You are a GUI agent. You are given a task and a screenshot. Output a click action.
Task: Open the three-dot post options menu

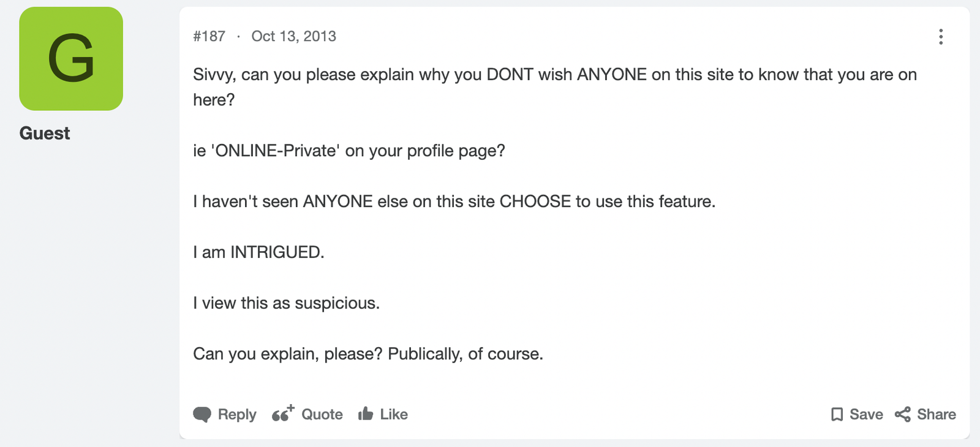coord(941,37)
